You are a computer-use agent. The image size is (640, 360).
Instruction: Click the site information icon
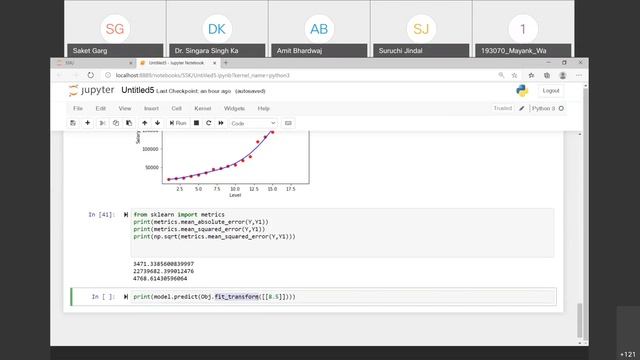(x=108, y=75)
